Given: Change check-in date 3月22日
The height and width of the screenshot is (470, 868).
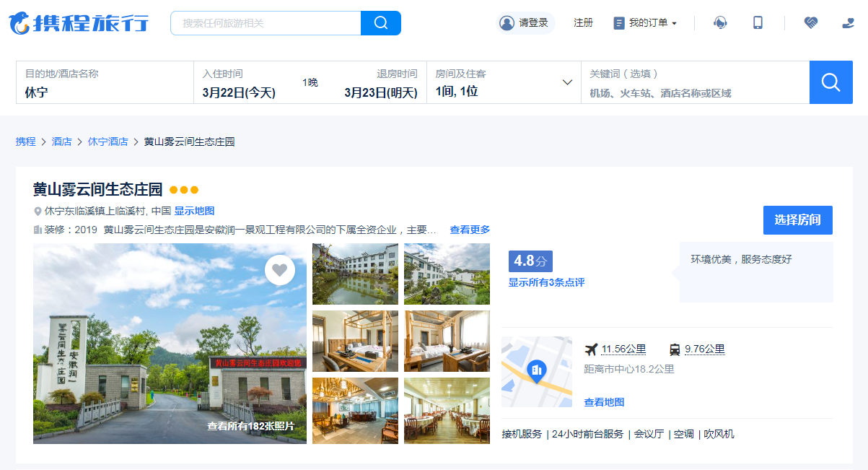Looking at the screenshot, I should [239, 92].
